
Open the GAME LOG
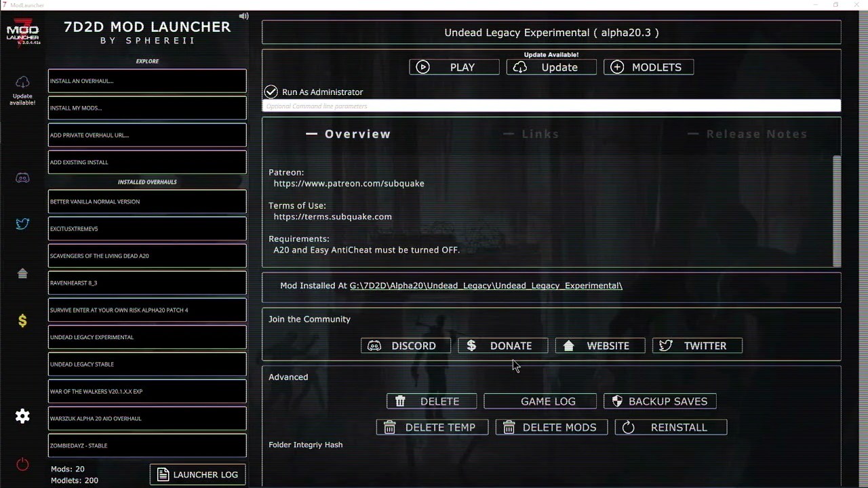pos(540,401)
